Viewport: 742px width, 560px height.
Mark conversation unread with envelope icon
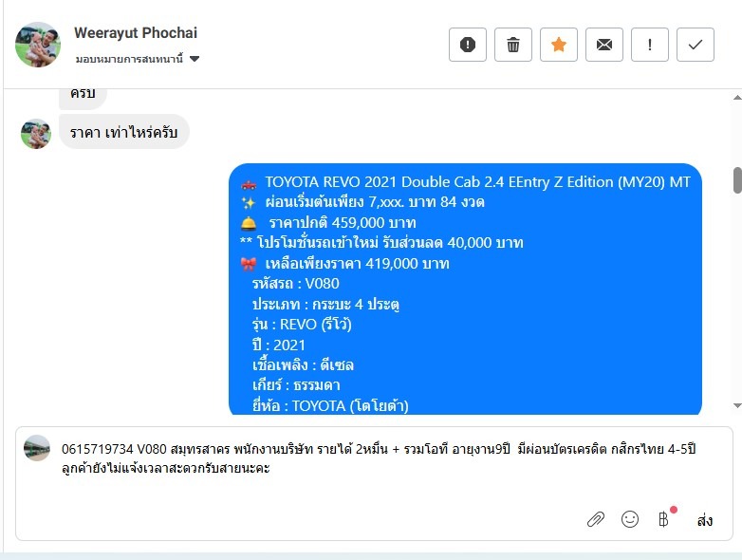(x=603, y=45)
